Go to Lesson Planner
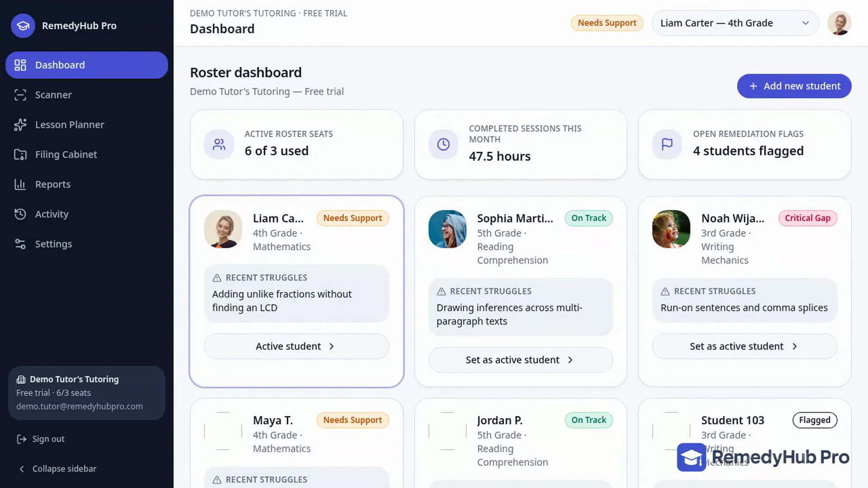The image size is (868, 488). tap(87, 125)
